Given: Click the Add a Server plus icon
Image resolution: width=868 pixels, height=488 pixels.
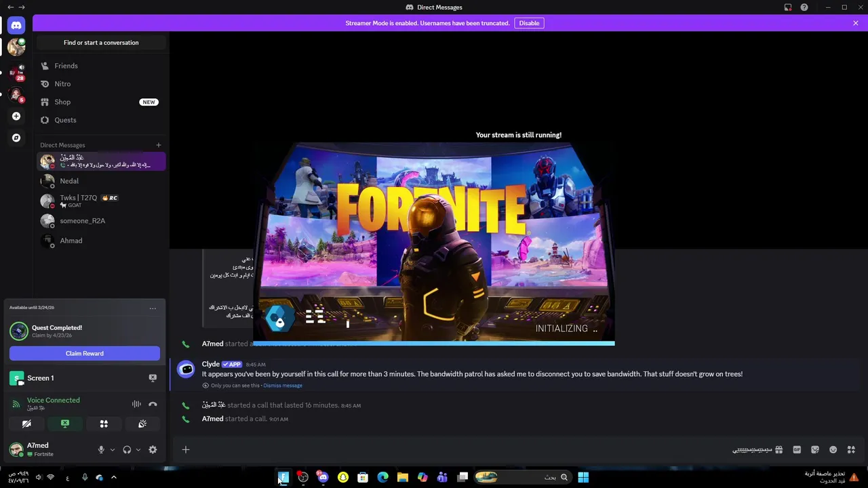Looking at the screenshot, I should 16,116.
